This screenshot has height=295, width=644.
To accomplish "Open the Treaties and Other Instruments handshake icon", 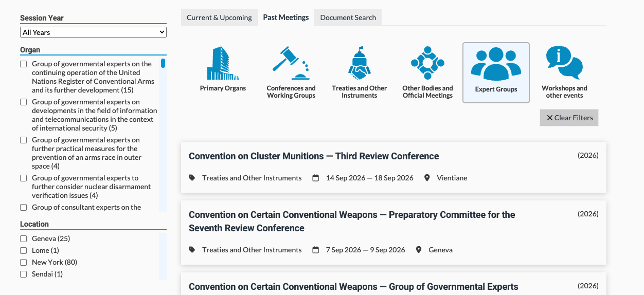I will pyautogui.click(x=360, y=63).
